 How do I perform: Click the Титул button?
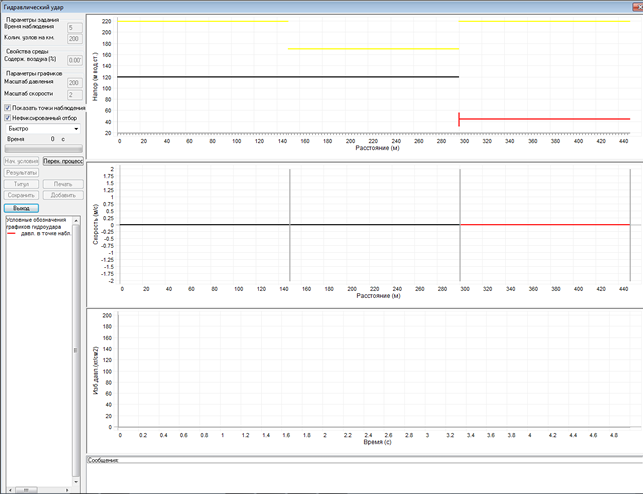coord(21,184)
